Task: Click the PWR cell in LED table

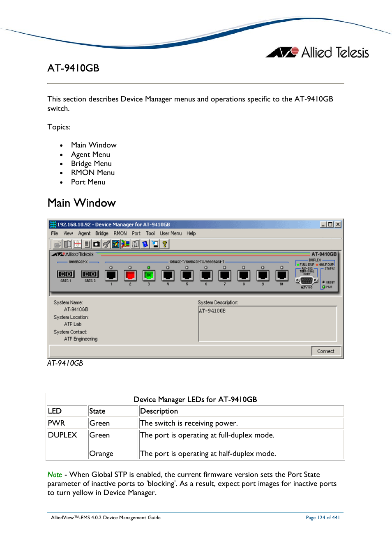Action: (x=67, y=423)
